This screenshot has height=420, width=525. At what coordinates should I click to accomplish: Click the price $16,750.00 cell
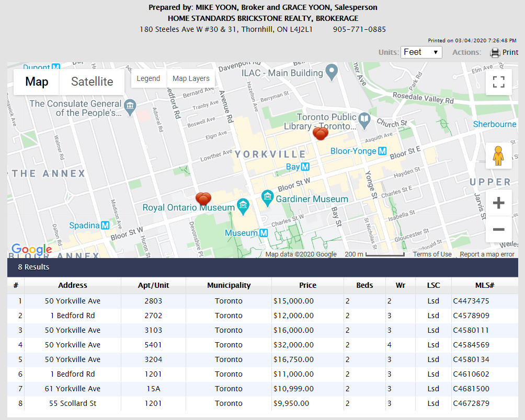tap(307, 359)
